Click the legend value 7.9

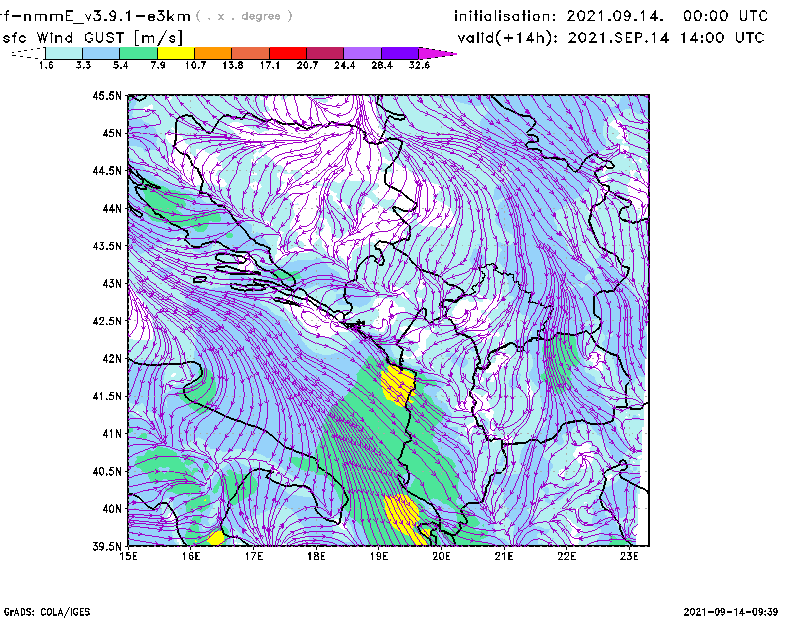click(158, 65)
